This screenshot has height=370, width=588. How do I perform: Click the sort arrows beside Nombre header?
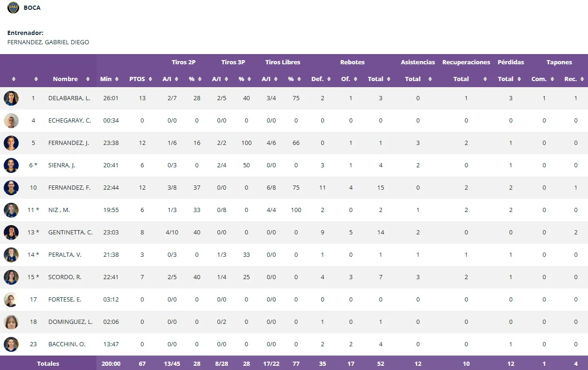[x=88, y=79]
